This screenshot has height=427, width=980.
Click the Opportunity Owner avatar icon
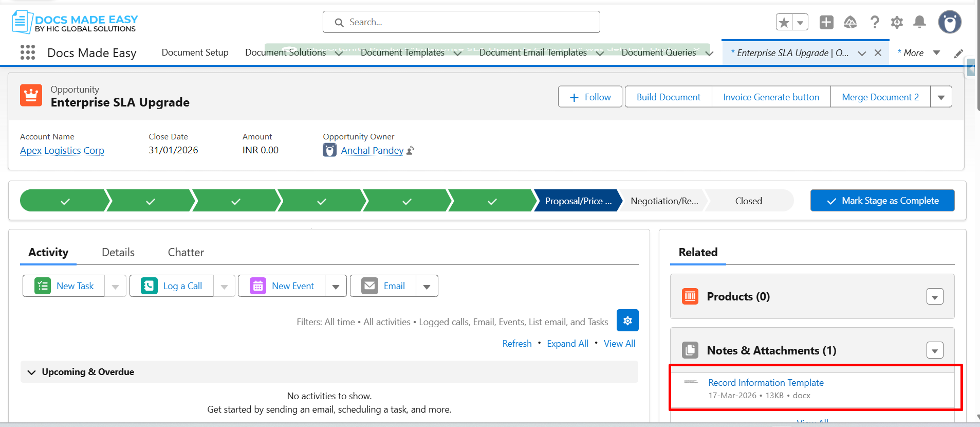point(329,150)
